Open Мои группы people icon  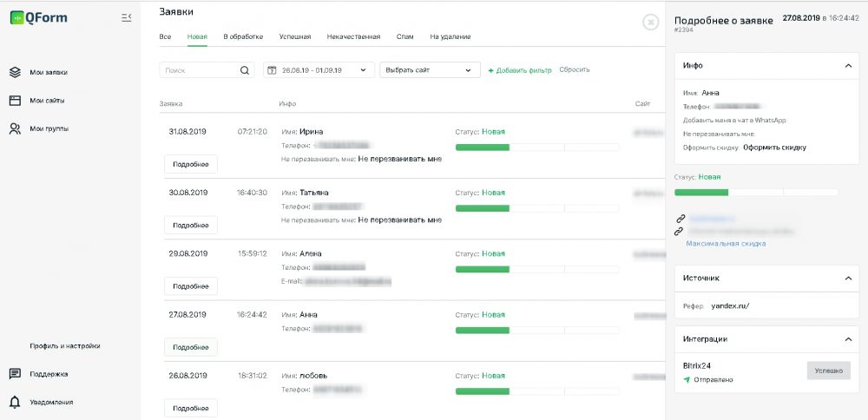15,128
